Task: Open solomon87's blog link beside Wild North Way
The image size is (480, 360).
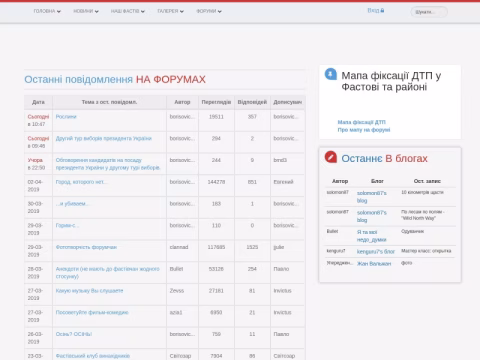Action: 372,216
